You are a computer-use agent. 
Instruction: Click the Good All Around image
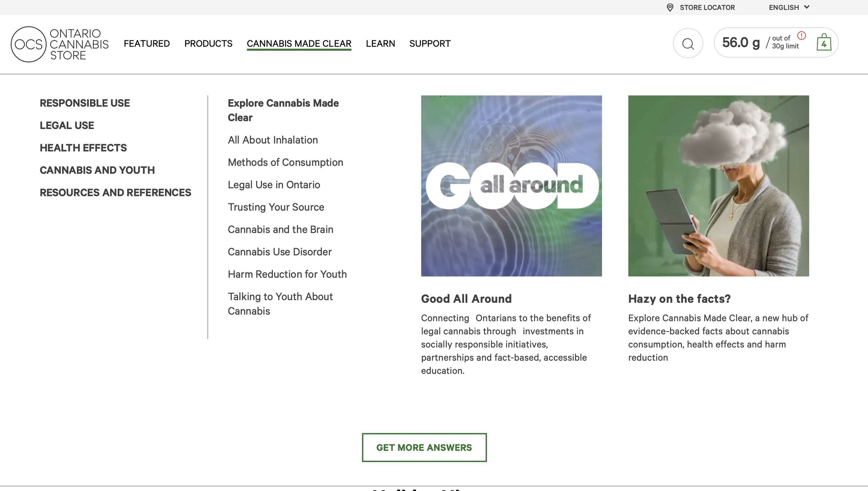511,186
